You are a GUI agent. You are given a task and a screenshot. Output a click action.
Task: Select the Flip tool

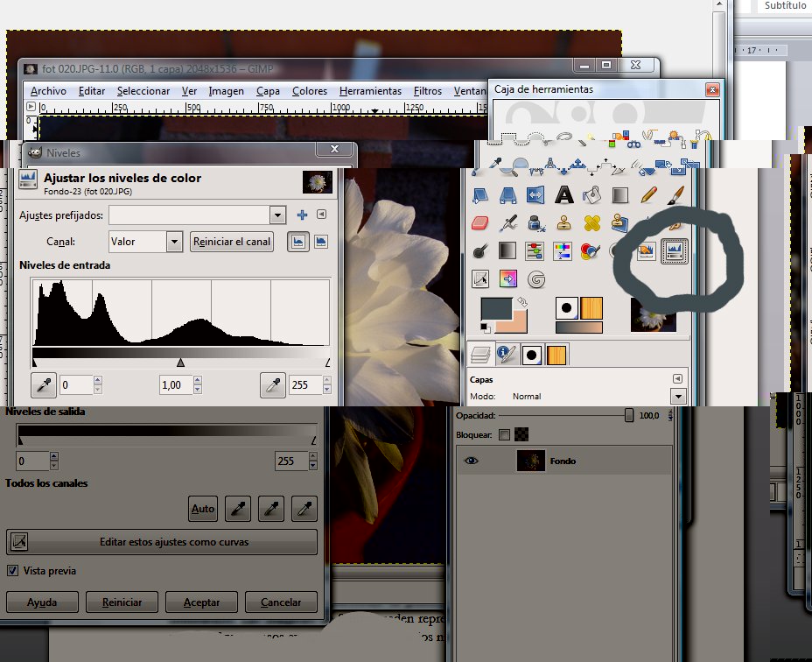535,195
